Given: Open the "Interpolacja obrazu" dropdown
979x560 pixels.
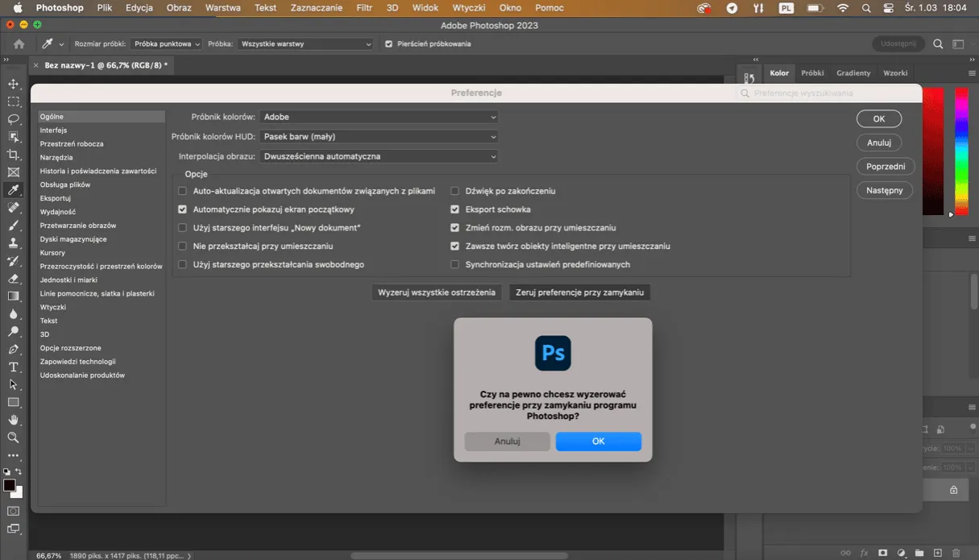Looking at the screenshot, I should 379,156.
